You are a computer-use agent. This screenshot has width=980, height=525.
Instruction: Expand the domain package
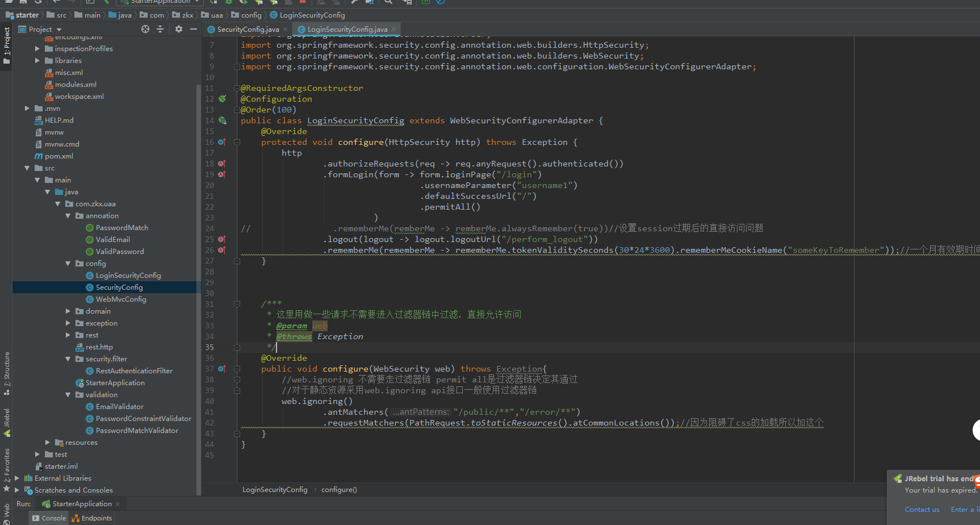coord(68,311)
